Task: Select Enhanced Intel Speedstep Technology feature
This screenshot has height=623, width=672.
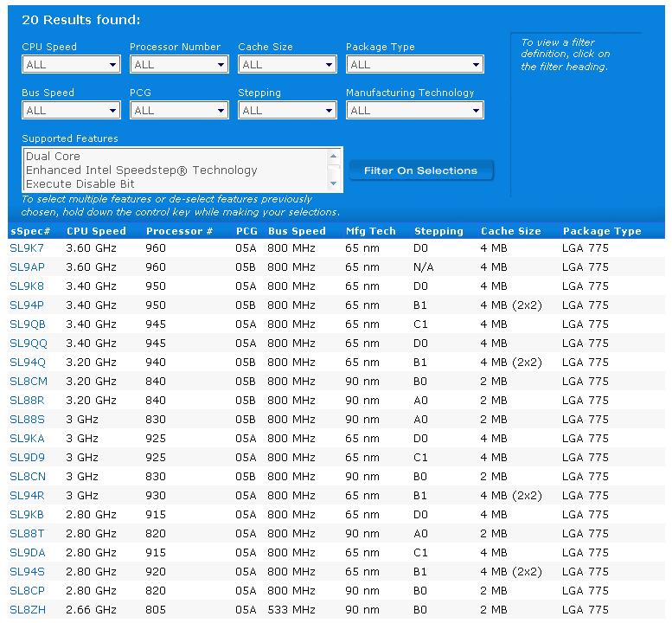Action: pyautogui.click(x=142, y=170)
